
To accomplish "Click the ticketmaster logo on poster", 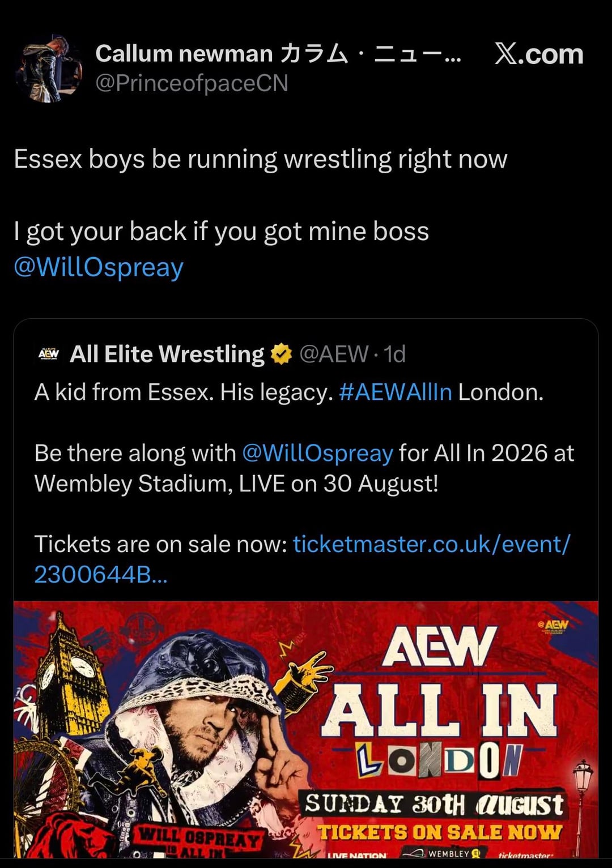I will [525, 856].
